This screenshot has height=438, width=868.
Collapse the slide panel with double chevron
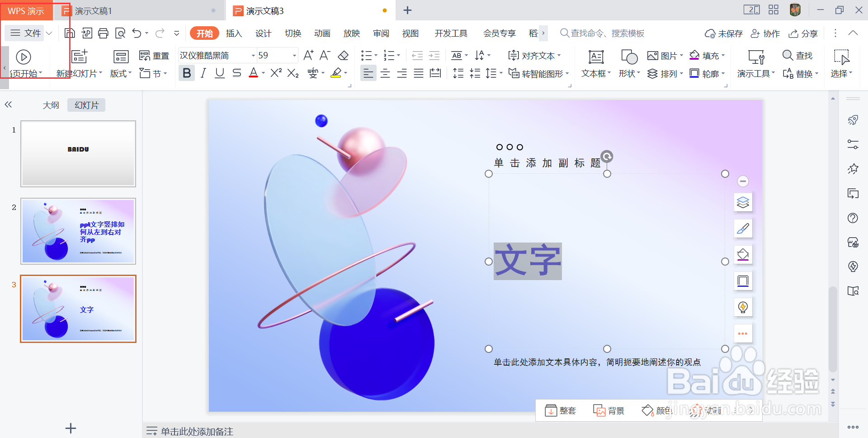[8, 105]
